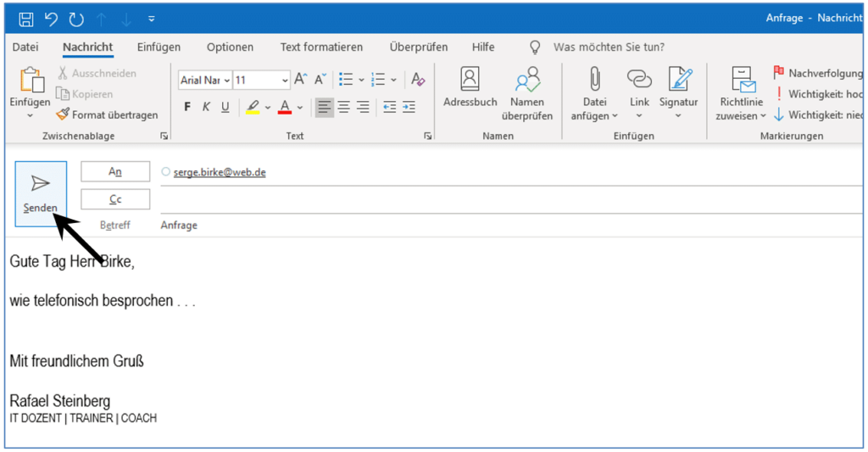
Task: Click the Betreff field containing Anfrage
Action: tap(511, 225)
